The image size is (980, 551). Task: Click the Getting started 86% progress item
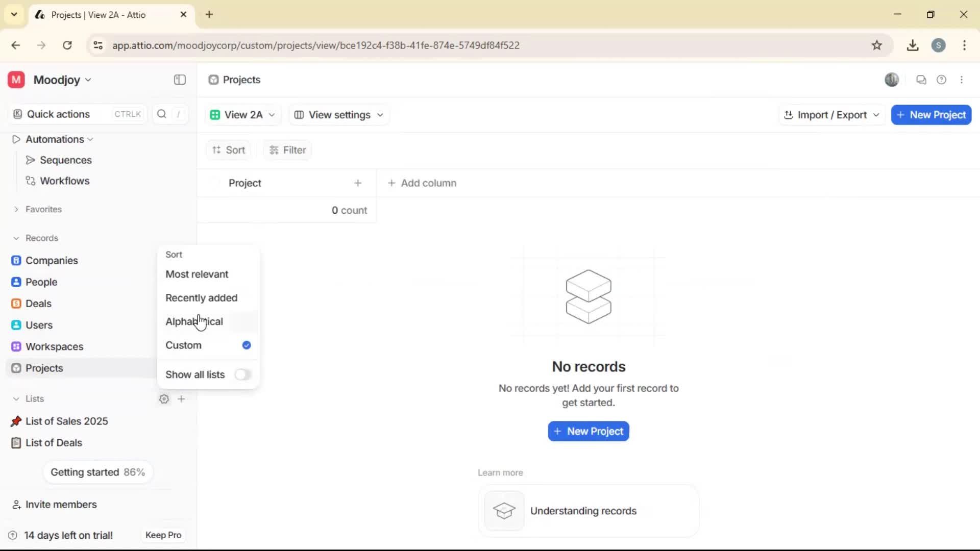[97, 472]
